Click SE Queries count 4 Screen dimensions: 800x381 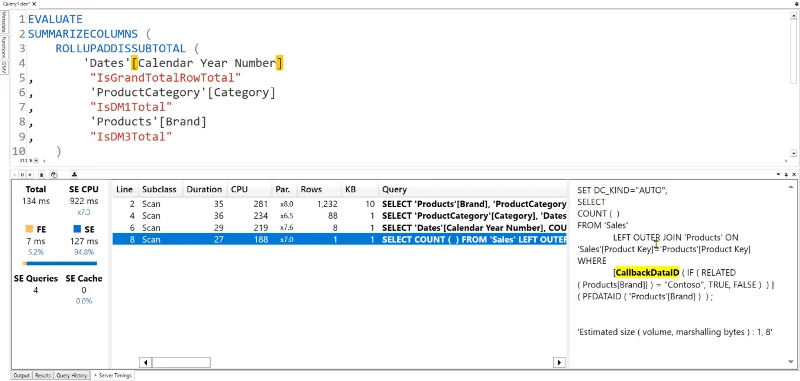coord(36,290)
